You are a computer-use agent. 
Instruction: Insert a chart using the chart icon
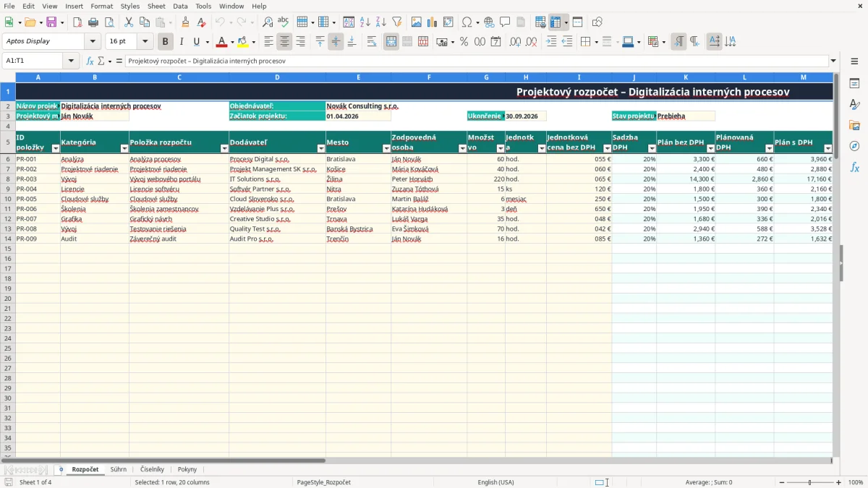point(433,22)
